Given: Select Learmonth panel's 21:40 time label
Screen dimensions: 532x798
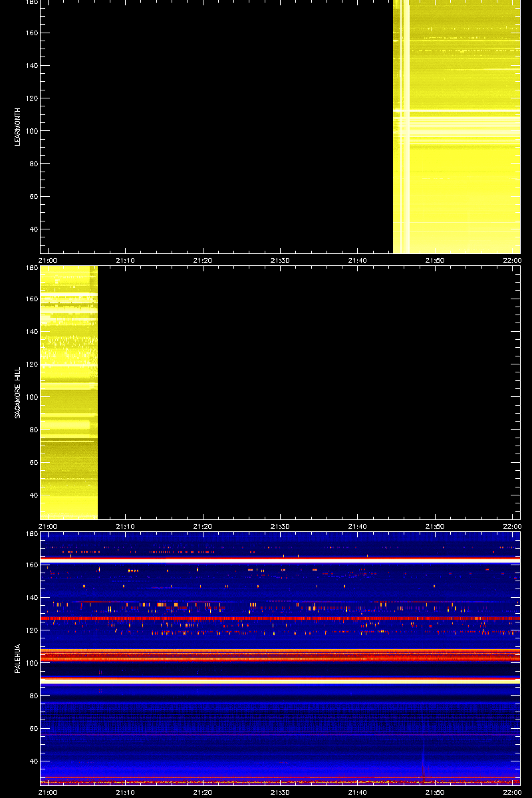Looking at the screenshot, I should [358, 260].
